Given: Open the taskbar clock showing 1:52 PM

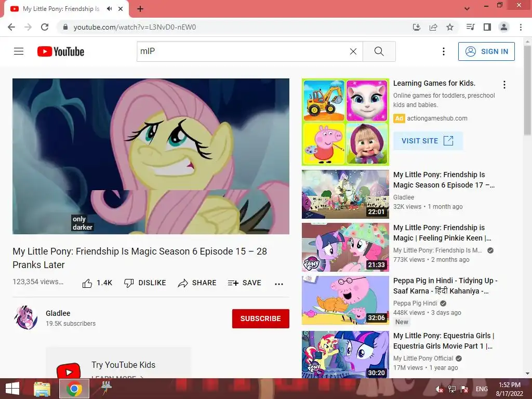Looking at the screenshot, I should point(509,389).
